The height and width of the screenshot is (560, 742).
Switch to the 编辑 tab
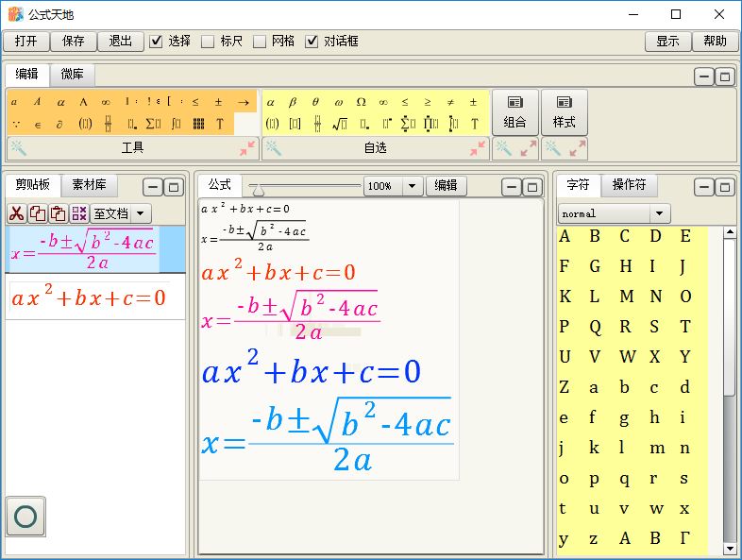pos(26,75)
